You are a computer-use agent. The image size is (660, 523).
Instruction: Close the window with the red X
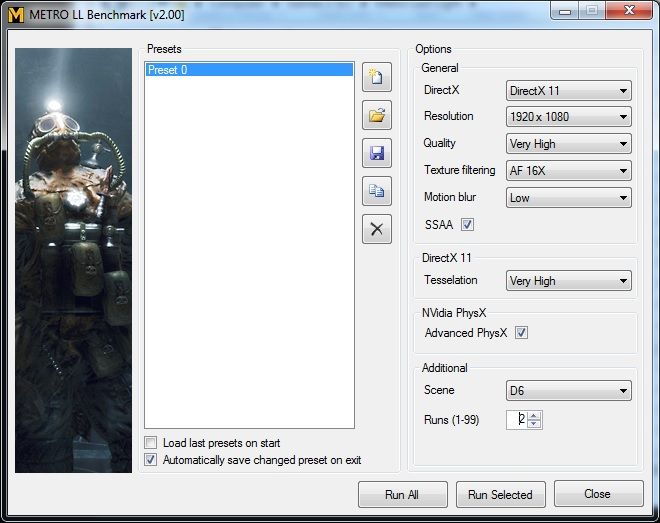tap(629, 11)
